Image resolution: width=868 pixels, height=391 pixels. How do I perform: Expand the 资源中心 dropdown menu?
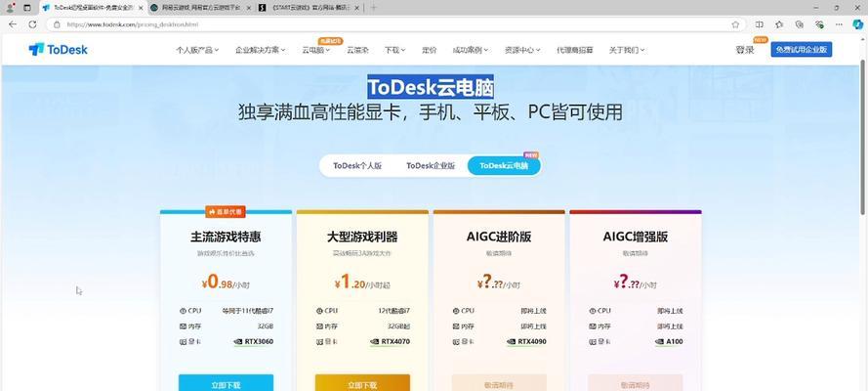[x=522, y=50]
